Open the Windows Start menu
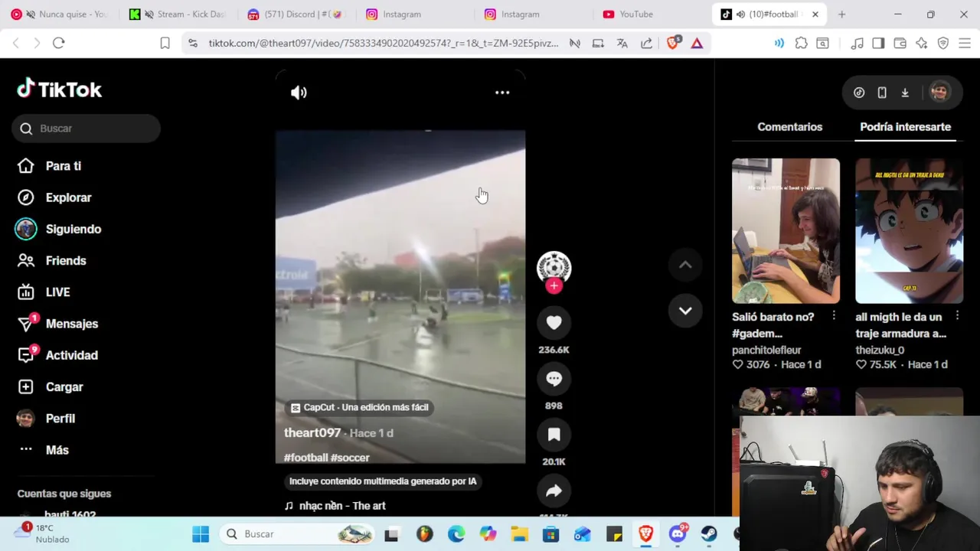The height and width of the screenshot is (551, 980). click(x=201, y=534)
